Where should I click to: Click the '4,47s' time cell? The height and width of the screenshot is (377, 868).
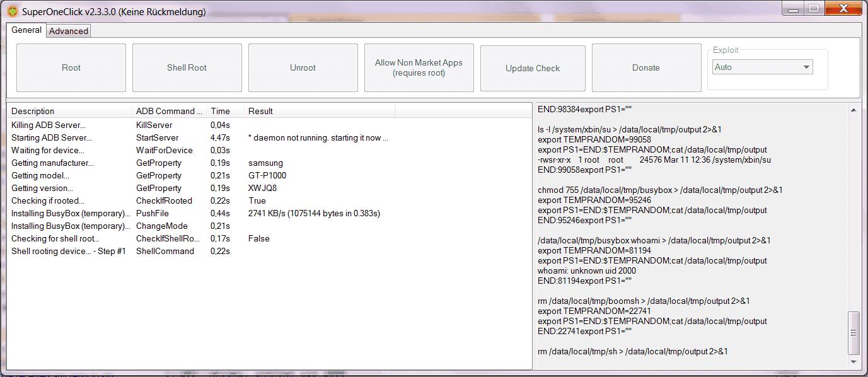(x=220, y=137)
